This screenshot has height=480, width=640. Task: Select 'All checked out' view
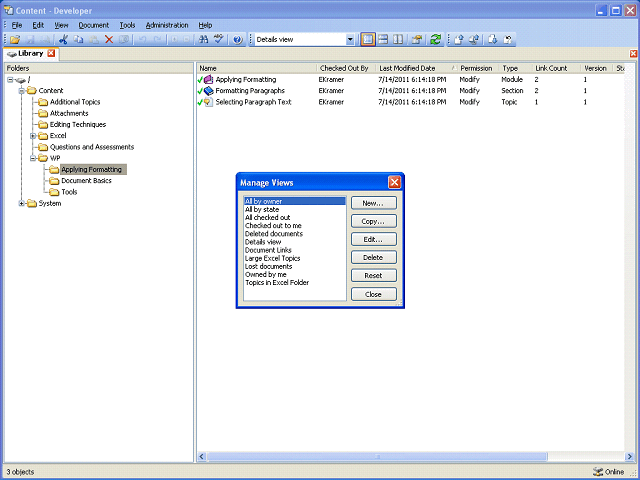[294, 218]
